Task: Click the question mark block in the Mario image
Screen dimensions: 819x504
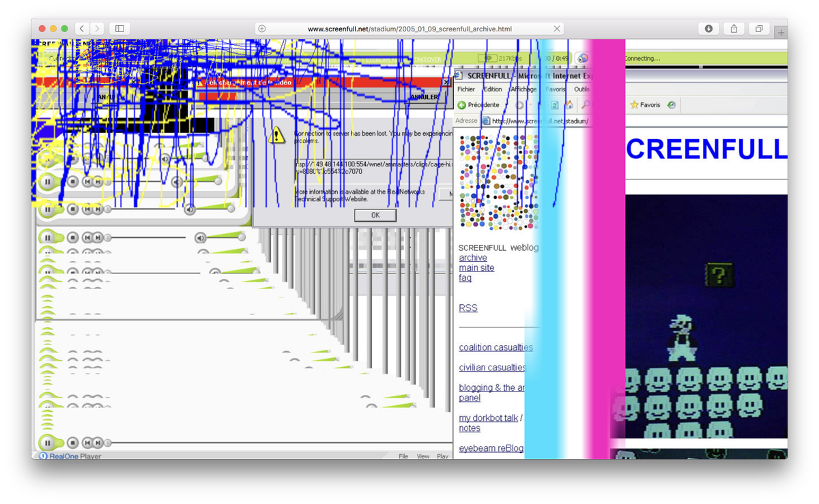Action: (719, 275)
